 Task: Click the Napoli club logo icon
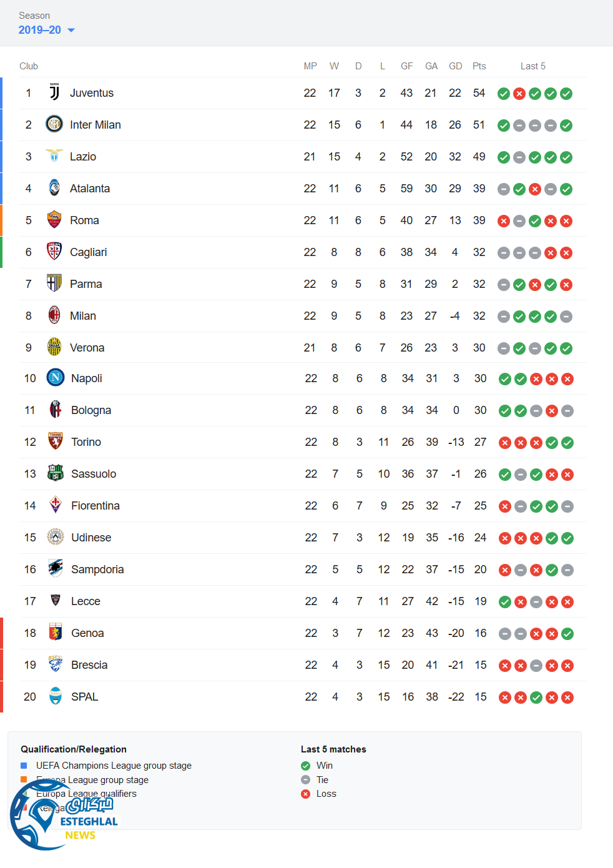point(56,378)
